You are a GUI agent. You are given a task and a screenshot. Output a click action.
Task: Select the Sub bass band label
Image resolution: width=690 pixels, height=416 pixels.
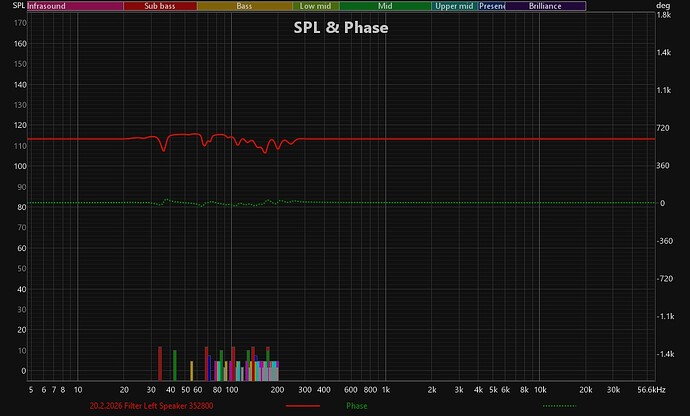(x=160, y=6)
